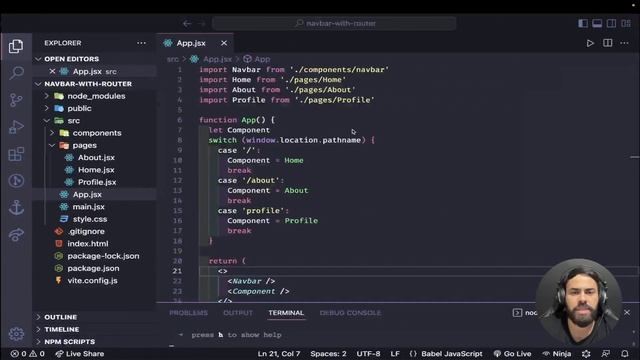Expand the node_modules folder
The width and height of the screenshot is (640, 360).
pos(96,96)
